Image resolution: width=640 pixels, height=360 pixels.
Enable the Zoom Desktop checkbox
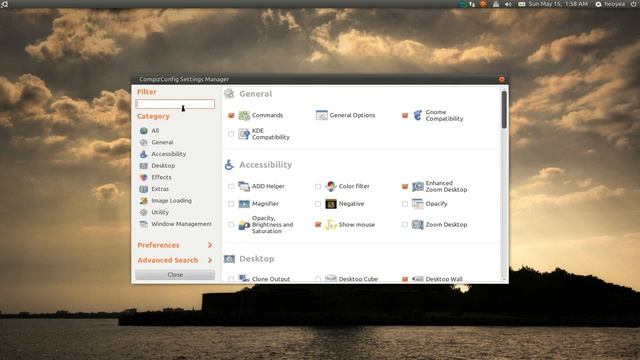(x=405, y=224)
